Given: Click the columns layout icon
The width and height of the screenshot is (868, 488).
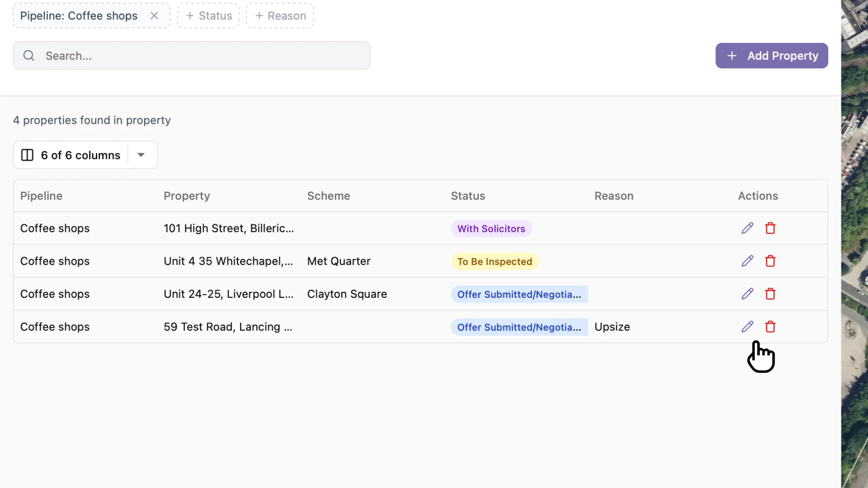Looking at the screenshot, I should pos(27,155).
